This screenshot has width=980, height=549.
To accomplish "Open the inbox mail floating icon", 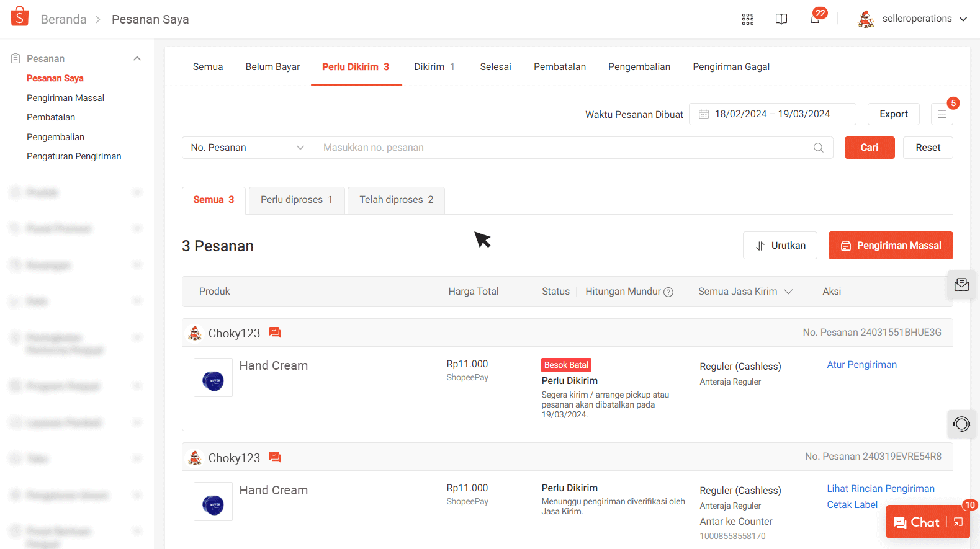I will tap(962, 285).
